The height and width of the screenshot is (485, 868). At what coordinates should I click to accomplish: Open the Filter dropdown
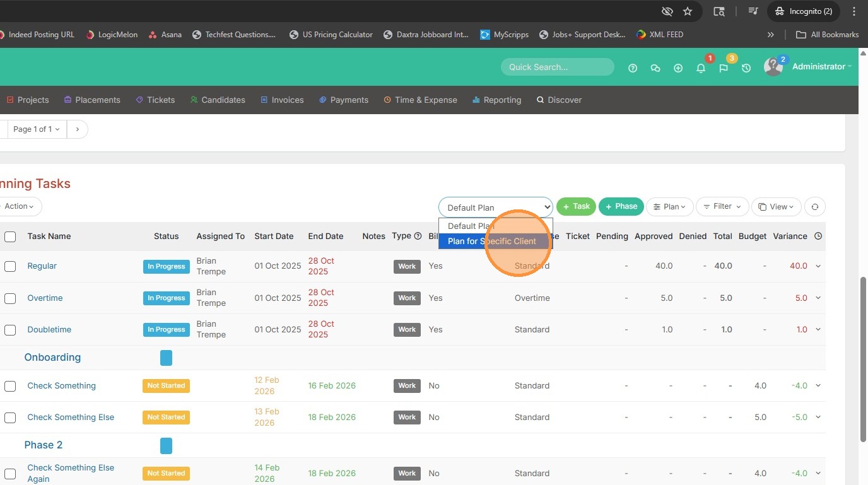[722, 207]
